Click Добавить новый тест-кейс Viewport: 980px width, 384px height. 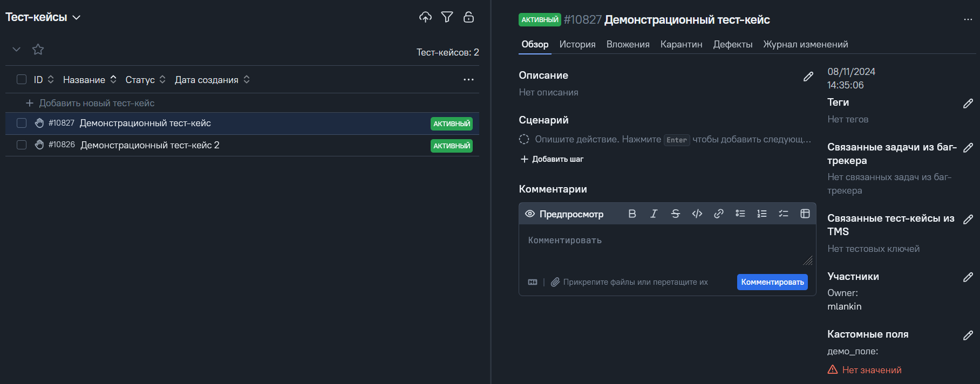(90, 103)
